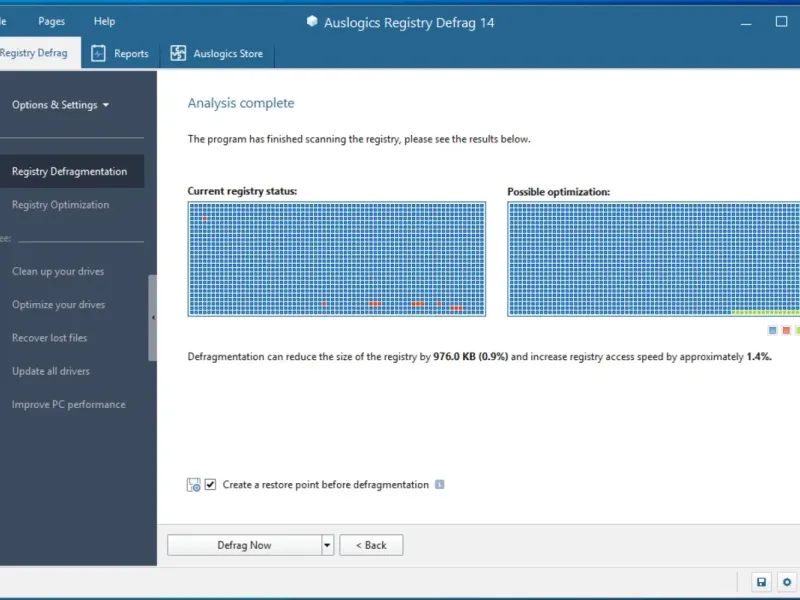Click the Current registry status cluster map
The height and width of the screenshot is (600, 800).
point(336,259)
